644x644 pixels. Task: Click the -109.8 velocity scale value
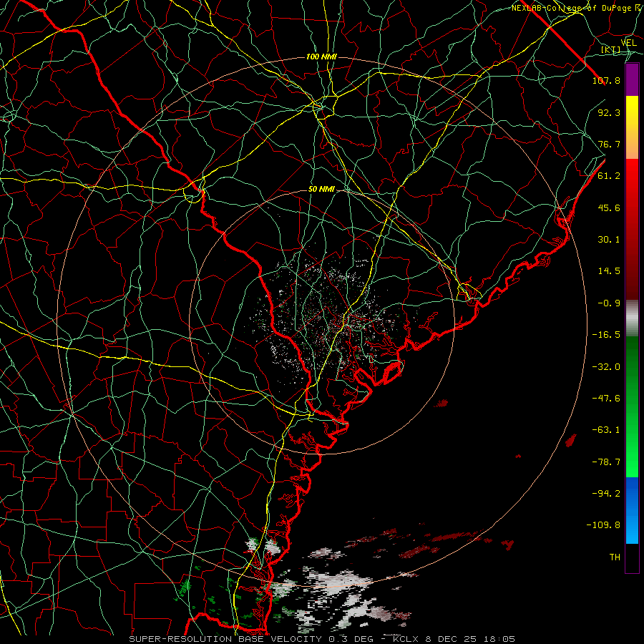tap(603, 525)
